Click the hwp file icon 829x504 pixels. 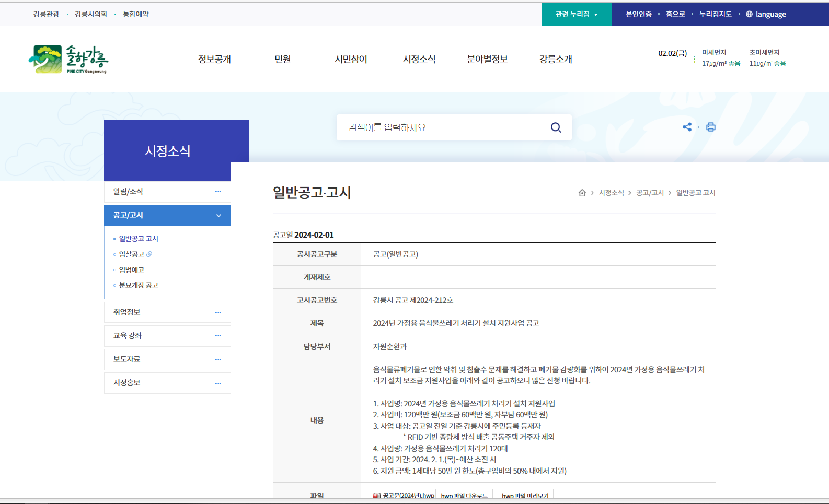[x=376, y=495]
